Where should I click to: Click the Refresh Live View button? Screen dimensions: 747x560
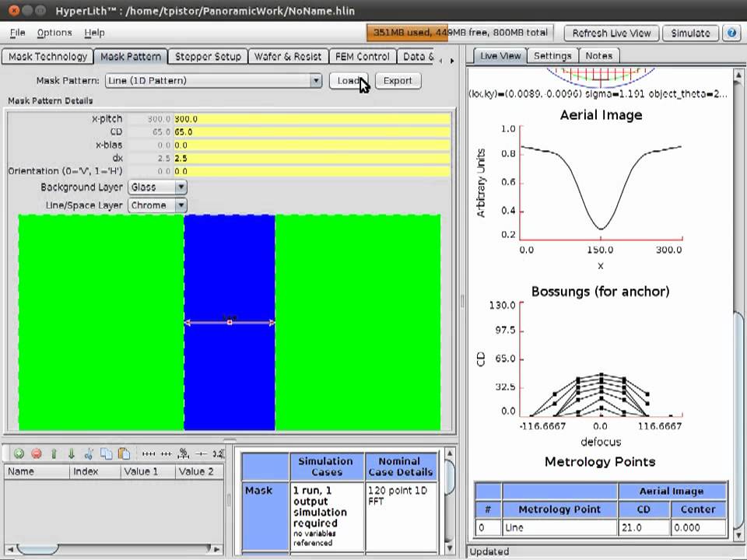(611, 33)
